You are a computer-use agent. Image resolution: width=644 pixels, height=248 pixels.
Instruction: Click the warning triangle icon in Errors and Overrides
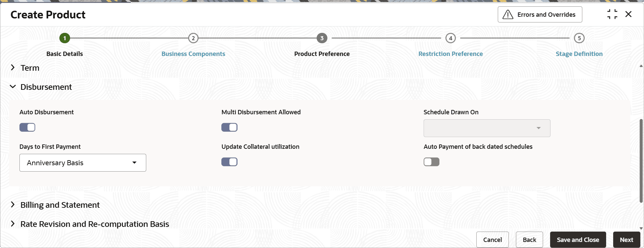click(x=508, y=14)
